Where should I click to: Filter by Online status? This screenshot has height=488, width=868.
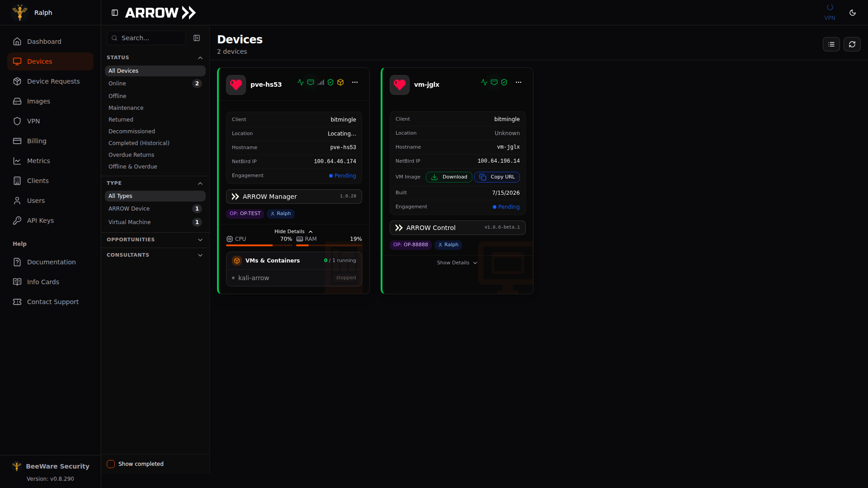tap(155, 84)
